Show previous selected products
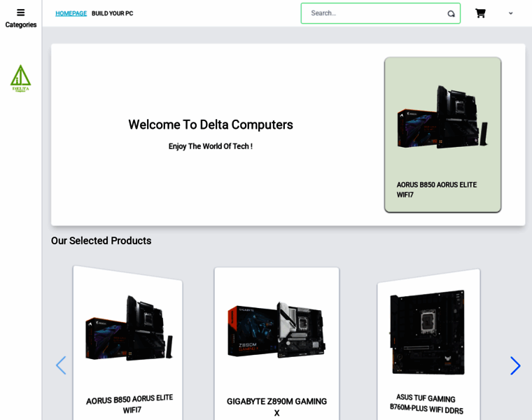 coord(61,365)
